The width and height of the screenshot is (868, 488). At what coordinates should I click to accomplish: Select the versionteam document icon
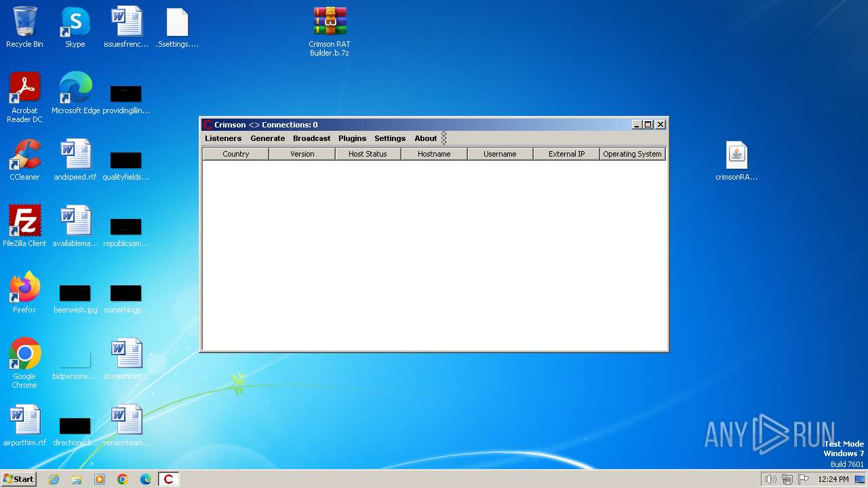coord(126,426)
